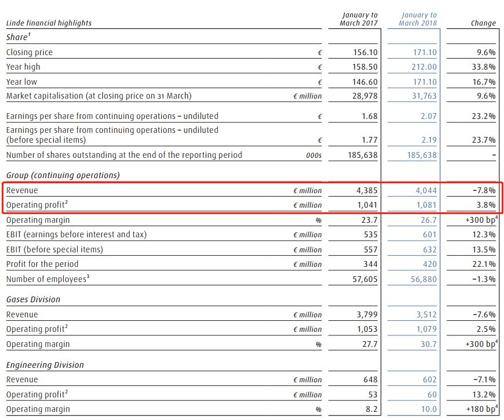Click the 'EBIT (before special items)' row label
This screenshot has height=420, width=504.
55,249
